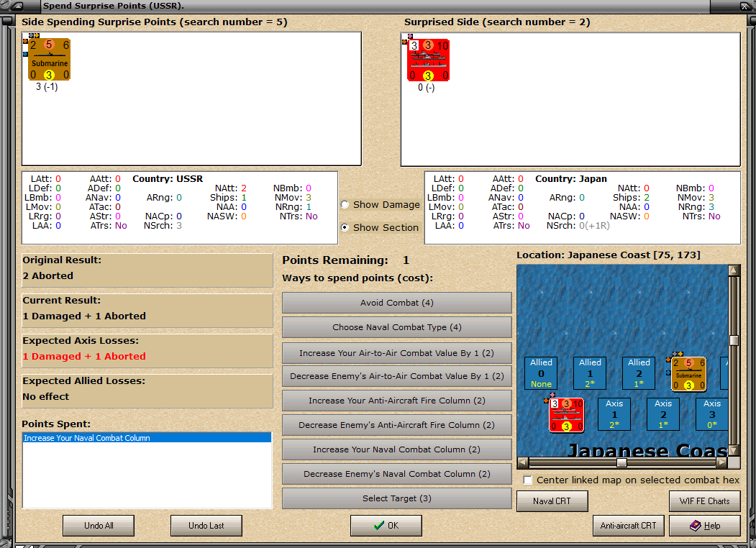The width and height of the screenshot is (756, 548).
Task: Click the map horizontal scrollbar thumb
Action: [622, 462]
